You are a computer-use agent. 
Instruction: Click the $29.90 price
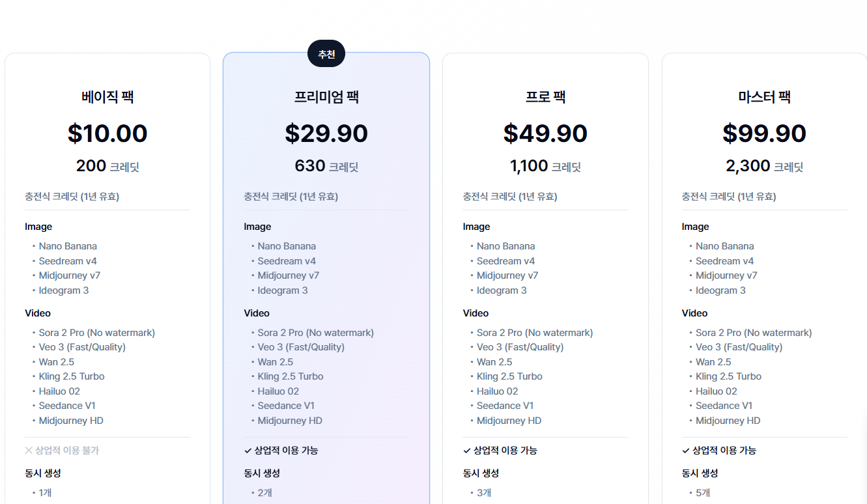point(326,133)
